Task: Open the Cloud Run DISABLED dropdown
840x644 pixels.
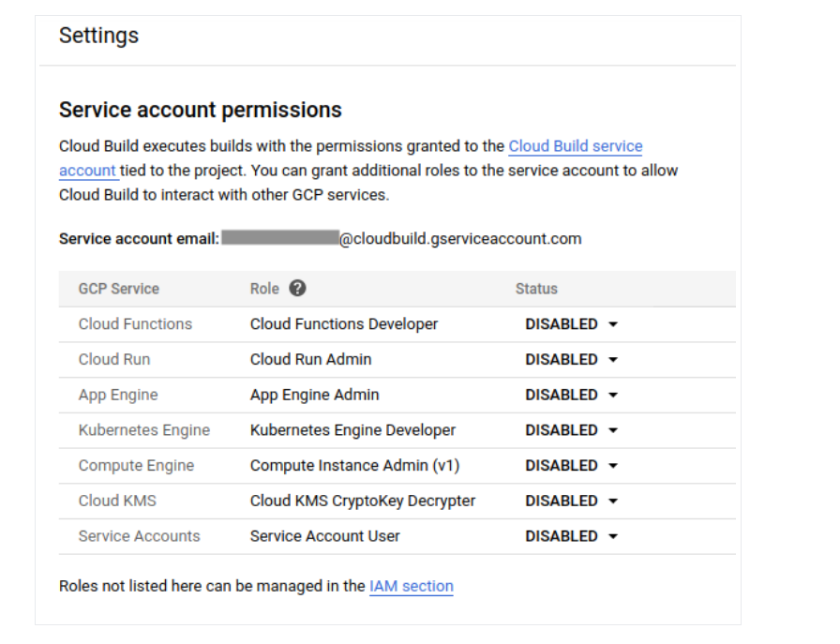Action: click(571, 359)
